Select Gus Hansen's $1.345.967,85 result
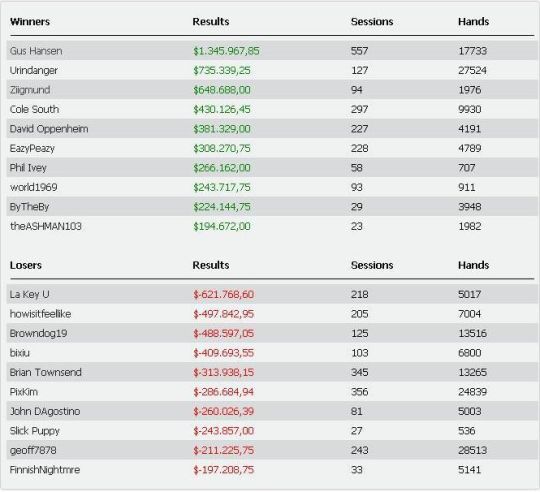Image resolution: width=540 pixels, height=492 pixels. [x=226, y=51]
